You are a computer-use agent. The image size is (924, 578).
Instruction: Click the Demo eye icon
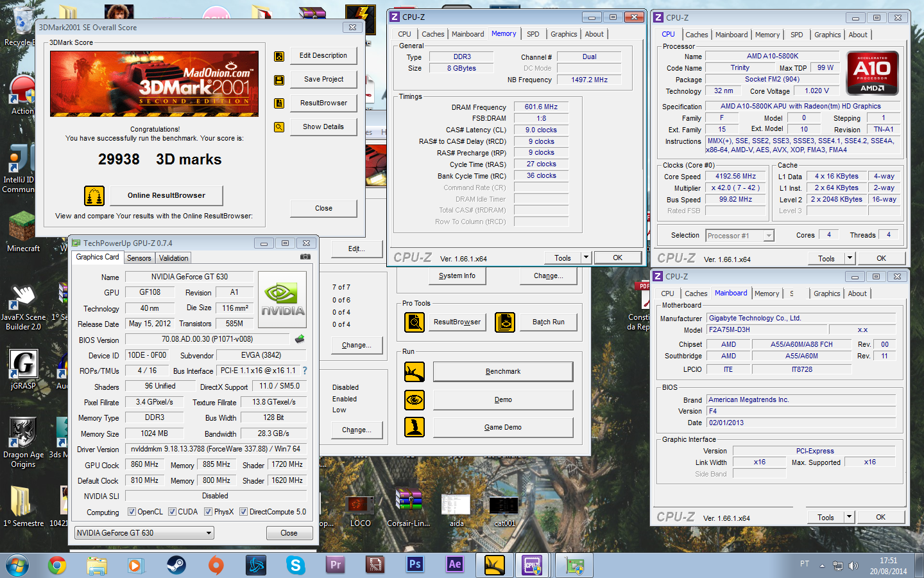click(x=415, y=399)
